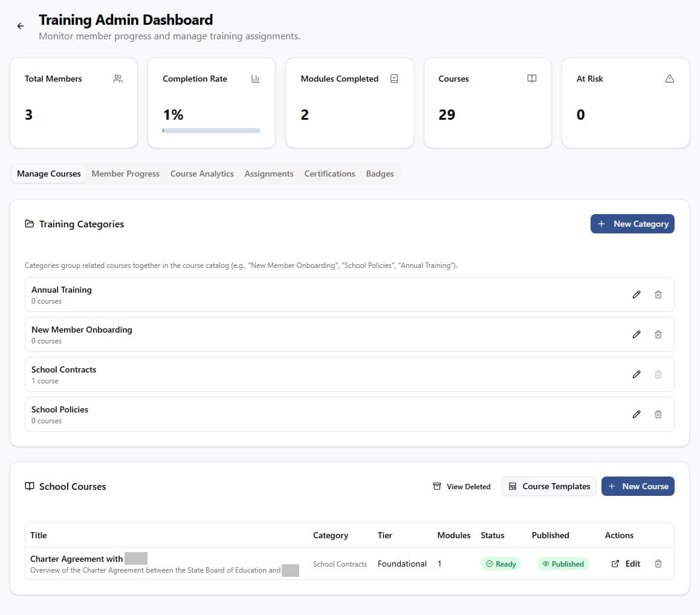
Task: Select the School Contracts category name
Action: coord(64,370)
